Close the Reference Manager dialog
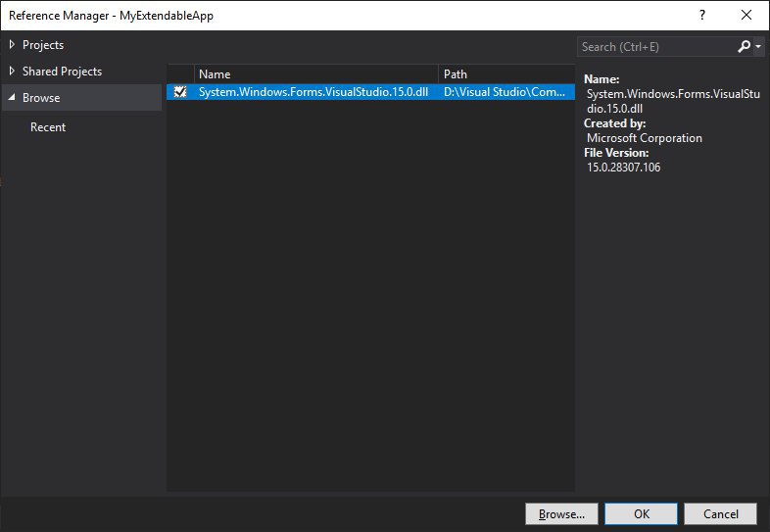Image resolution: width=770 pixels, height=532 pixels. coord(746,16)
